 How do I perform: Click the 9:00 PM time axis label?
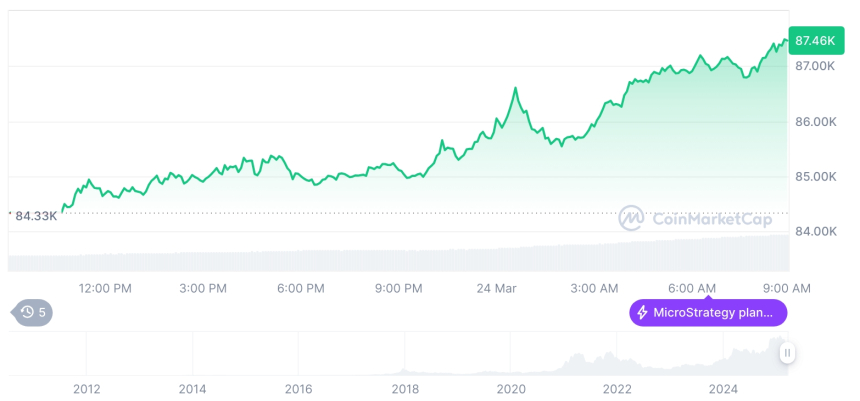(399, 288)
